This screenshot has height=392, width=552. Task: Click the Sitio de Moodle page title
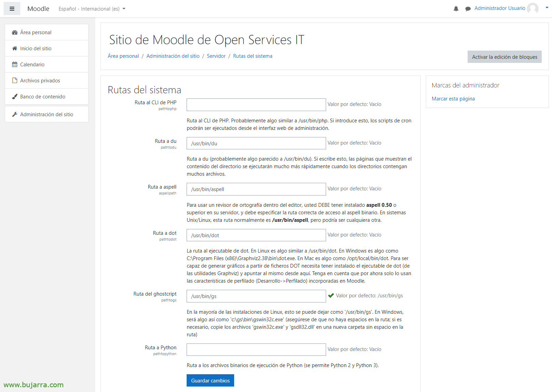(206, 40)
